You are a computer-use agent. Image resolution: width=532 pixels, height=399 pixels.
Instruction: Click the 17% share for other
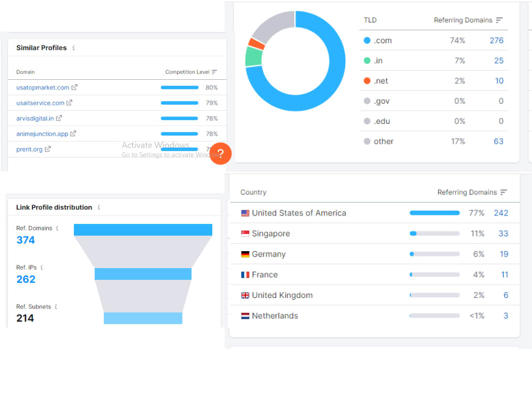coord(458,142)
